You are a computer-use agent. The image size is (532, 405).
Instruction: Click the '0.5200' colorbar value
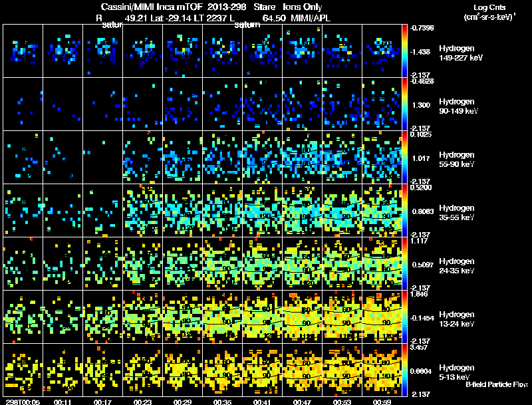pyautogui.click(x=421, y=188)
